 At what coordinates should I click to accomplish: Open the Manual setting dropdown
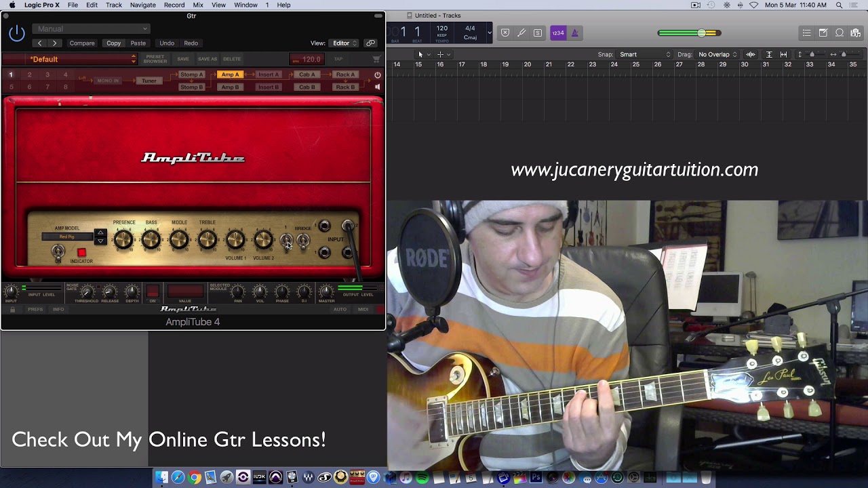(91, 28)
